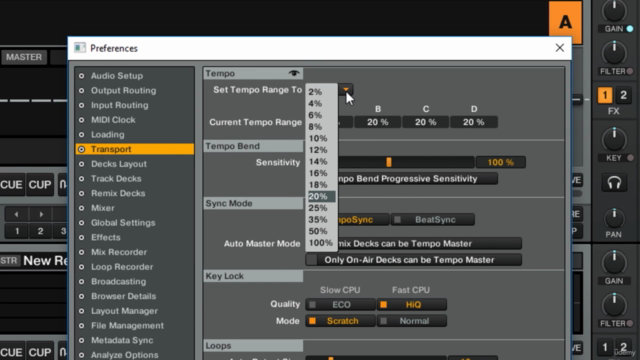Viewport: 640px width, 360px height.
Task: Click deck B current tempo range value
Action: pos(378,122)
